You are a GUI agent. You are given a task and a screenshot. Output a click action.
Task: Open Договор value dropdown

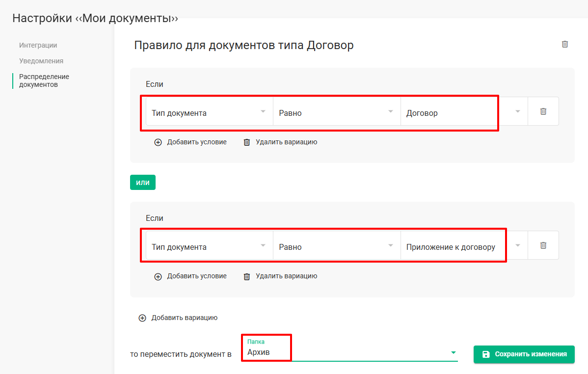pyautogui.click(x=464, y=111)
